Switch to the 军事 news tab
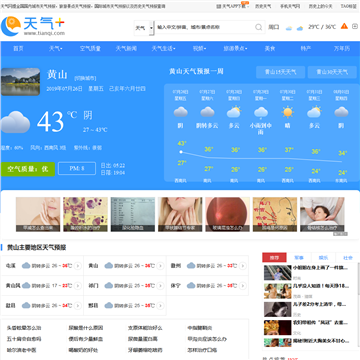 (299, 258)
